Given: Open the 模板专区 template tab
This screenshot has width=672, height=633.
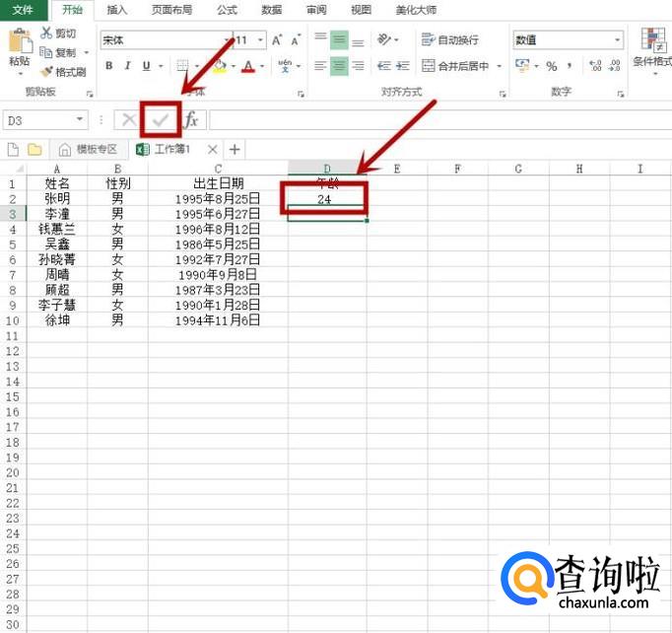Looking at the screenshot, I should click(x=89, y=149).
